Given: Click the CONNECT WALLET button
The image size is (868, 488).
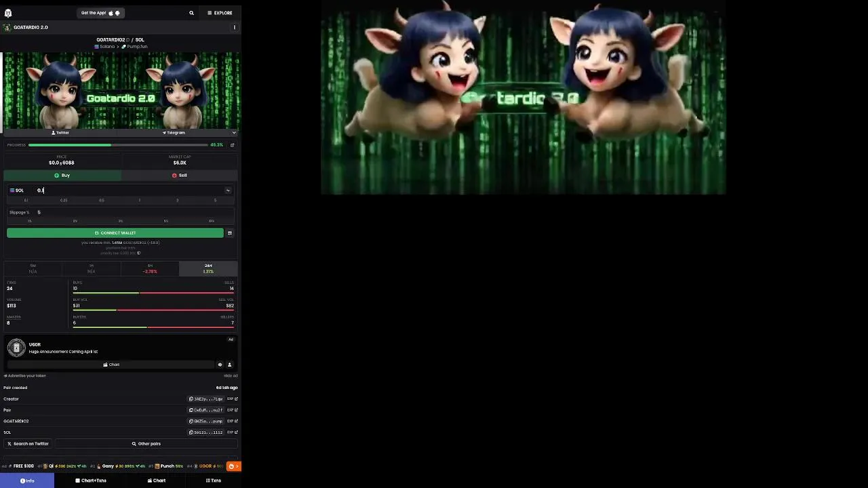Looking at the screenshot, I should coord(115,233).
